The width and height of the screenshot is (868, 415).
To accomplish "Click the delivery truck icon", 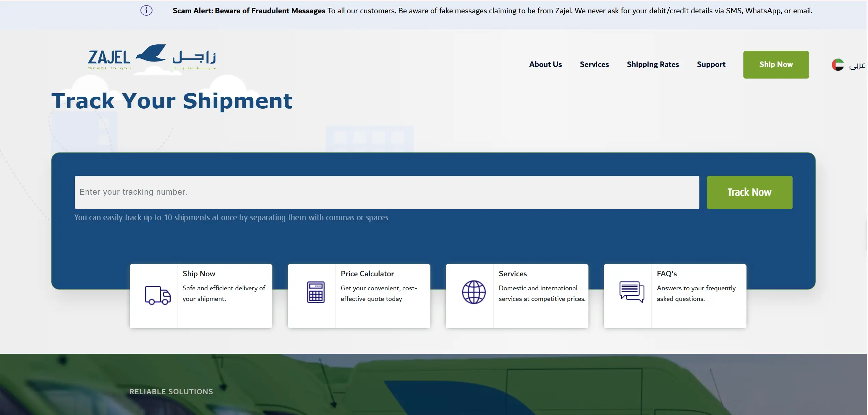I will 158,295.
